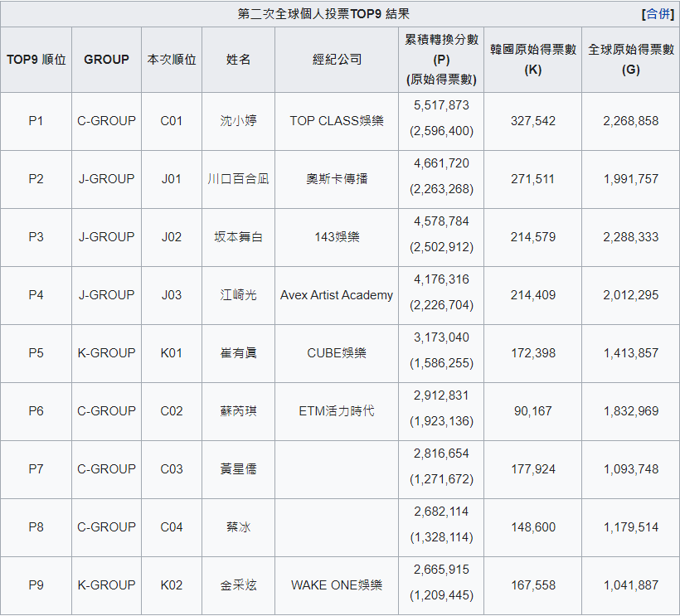Click the P8 rank cell
Image resolution: width=680 pixels, height=616 pixels.
[x=36, y=527]
